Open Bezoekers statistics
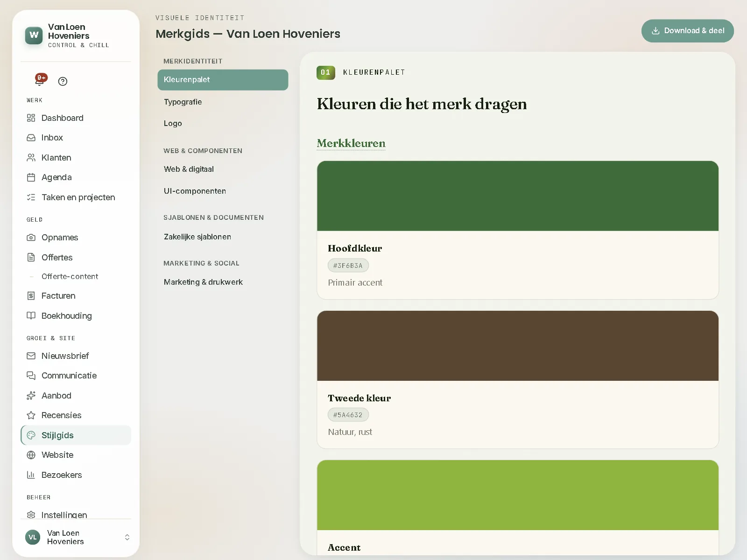The image size is (747, 560). [x=76, y=475]
